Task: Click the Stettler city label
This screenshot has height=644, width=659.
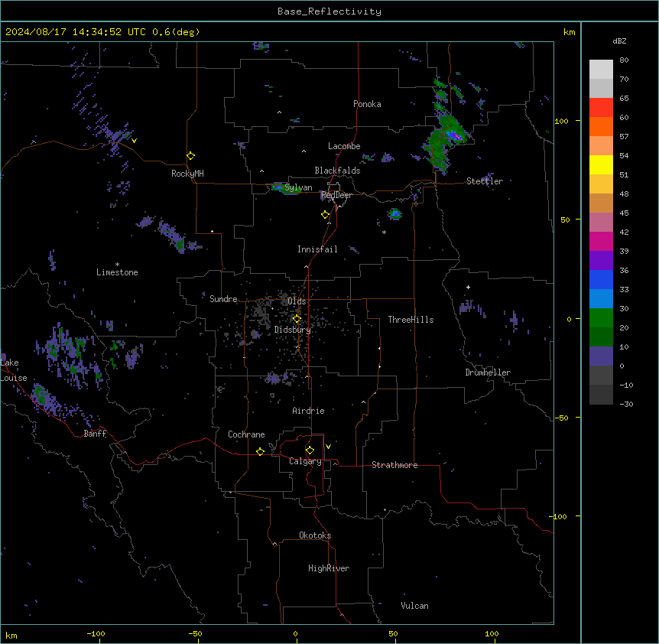Action: [x=485, y=181]
